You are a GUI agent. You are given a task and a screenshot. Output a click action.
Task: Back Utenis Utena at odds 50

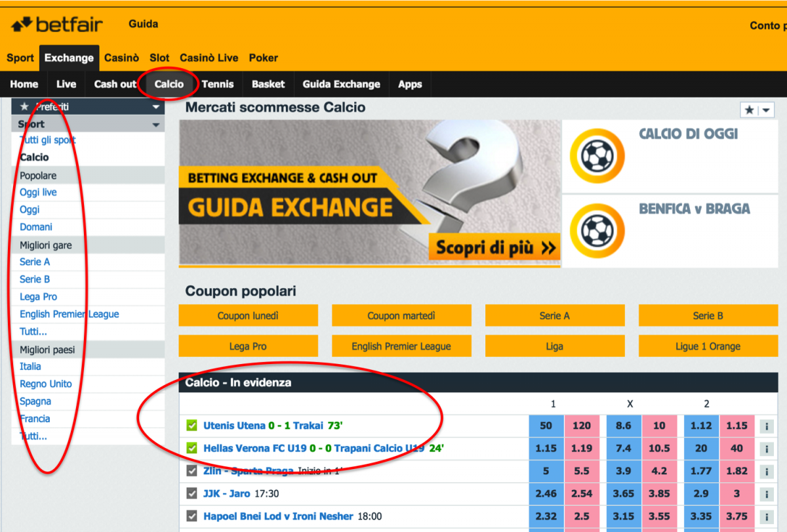coord(546,426)
